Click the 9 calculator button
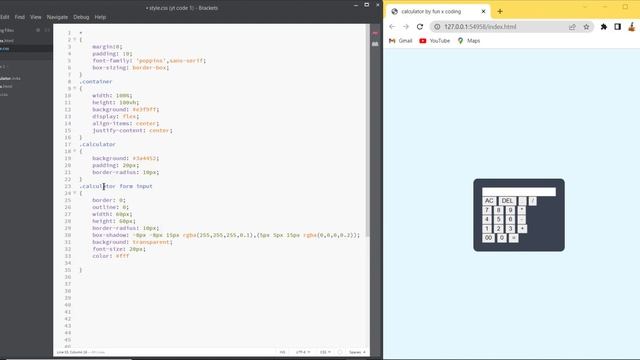 click(x=510, y=210)
